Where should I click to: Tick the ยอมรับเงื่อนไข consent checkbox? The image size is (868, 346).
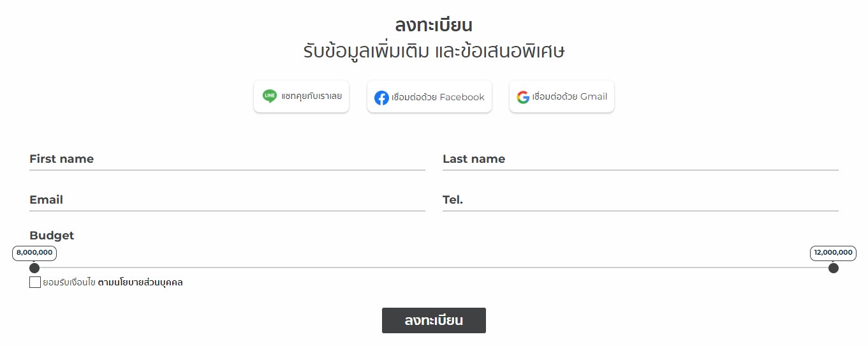[x=35, y=282]
